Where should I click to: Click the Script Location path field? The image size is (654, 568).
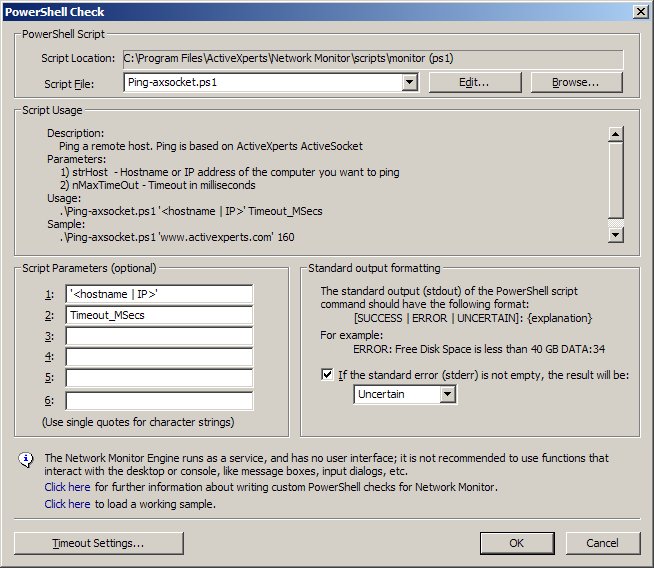pos(373,58)
